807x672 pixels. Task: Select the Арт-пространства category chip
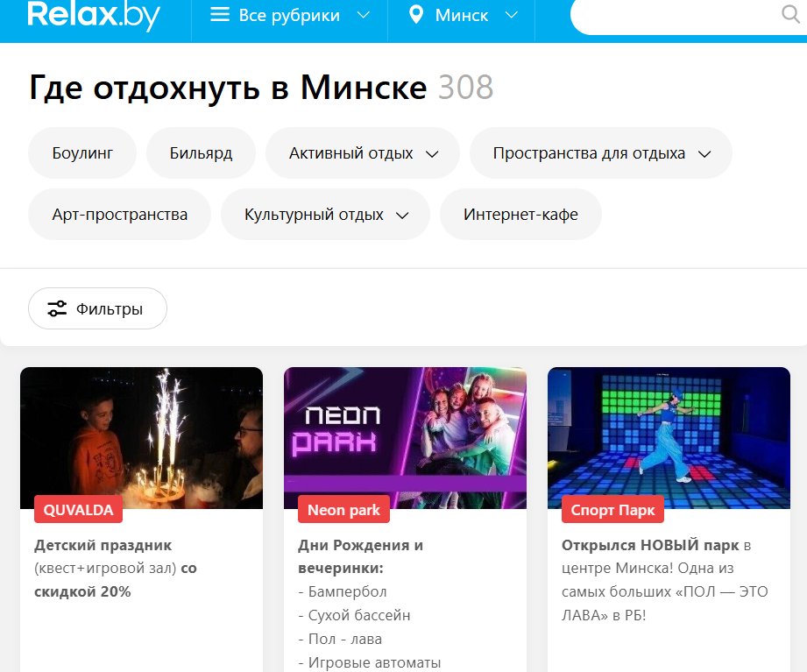pos(119,215)
